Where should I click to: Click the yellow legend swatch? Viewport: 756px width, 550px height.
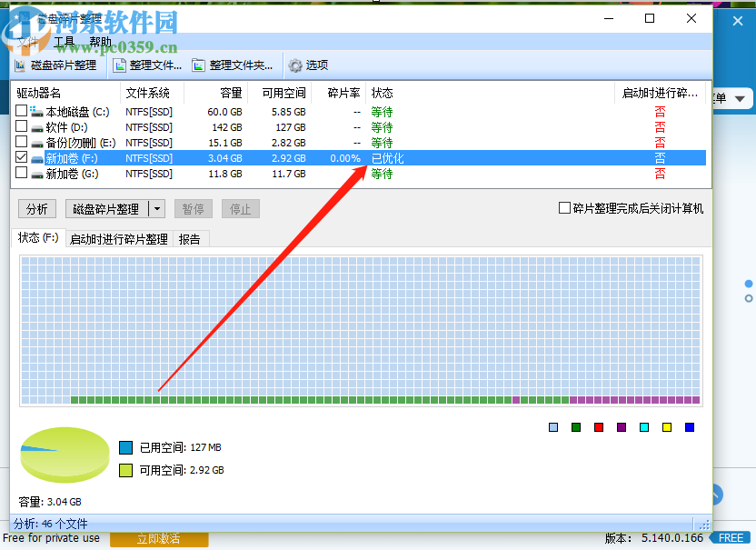(667, 427)
